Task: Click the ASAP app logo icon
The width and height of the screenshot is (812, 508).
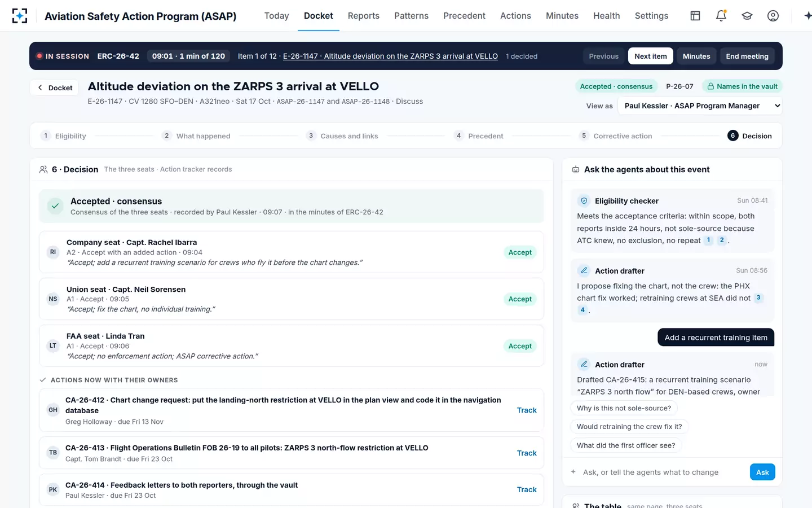Action: tap(20, 16)
